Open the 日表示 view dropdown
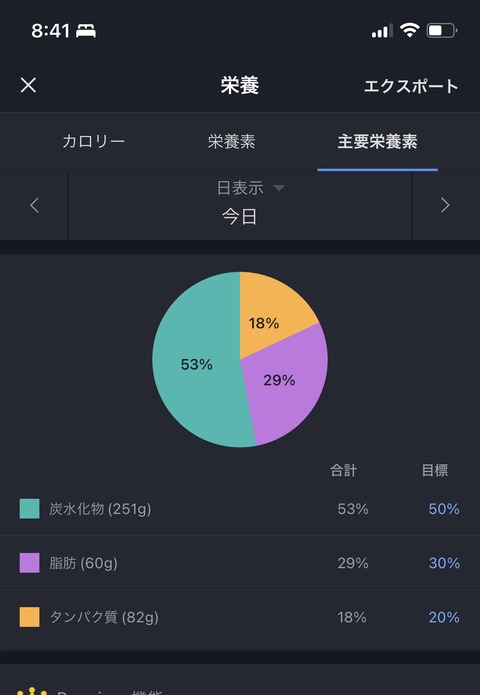 (x=250, y=188)
